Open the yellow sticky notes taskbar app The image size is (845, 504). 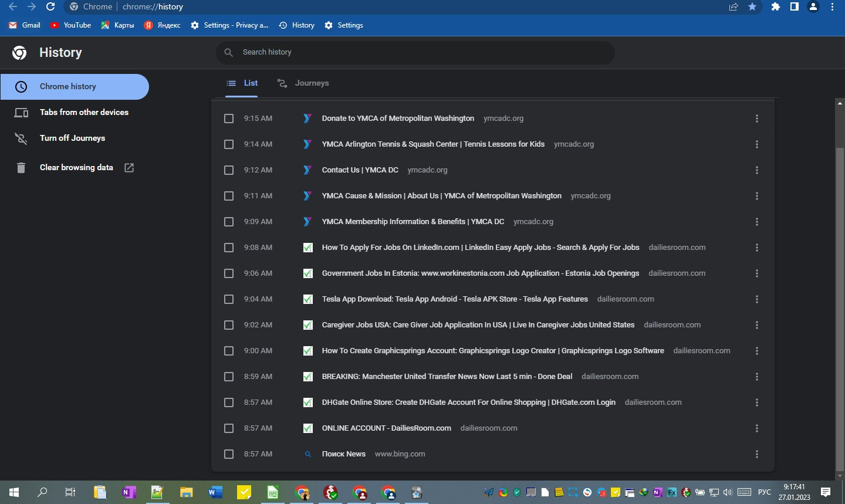244,492
